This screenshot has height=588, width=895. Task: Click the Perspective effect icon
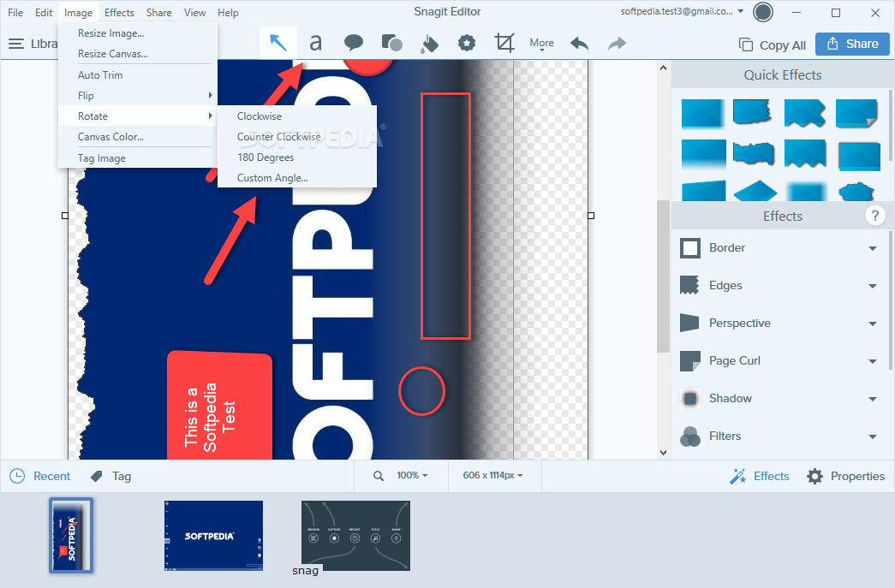(689, 323)
